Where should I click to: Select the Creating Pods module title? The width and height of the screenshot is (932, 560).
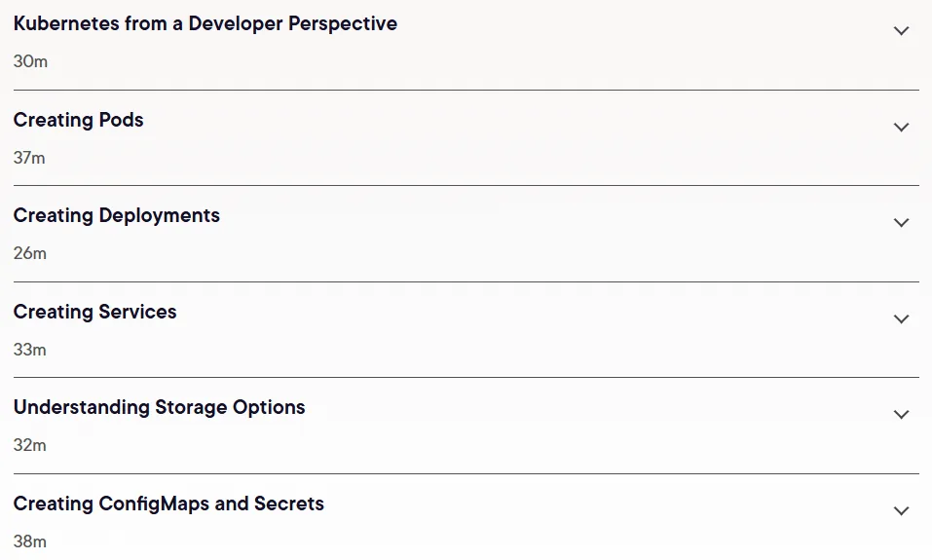(x=79, y=120)
